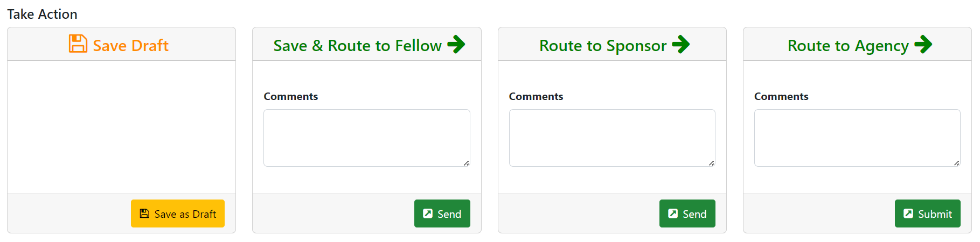Click the Comments label in the Route to Sponsor card
980x242 pixels.
click(536, 96)
